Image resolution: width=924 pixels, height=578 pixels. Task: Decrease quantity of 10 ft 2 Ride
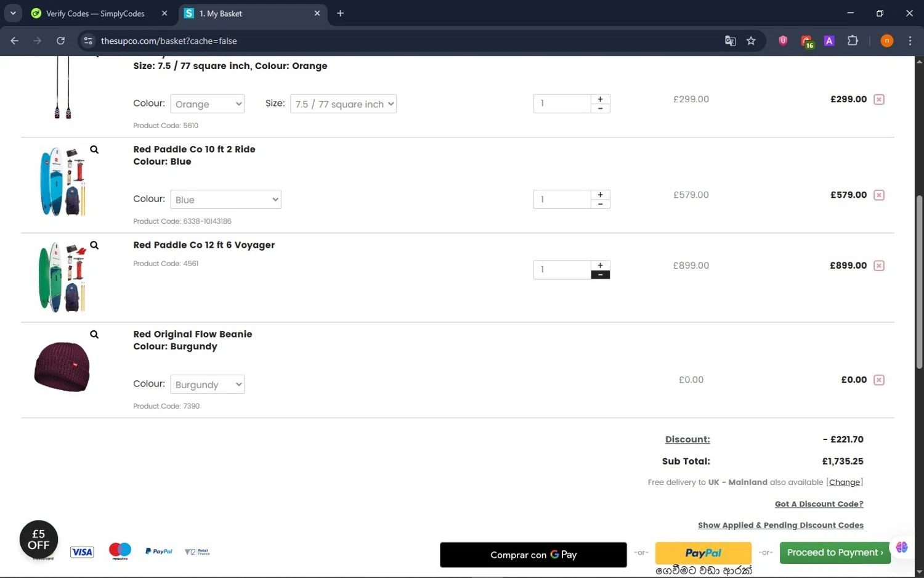click(600, 204)
